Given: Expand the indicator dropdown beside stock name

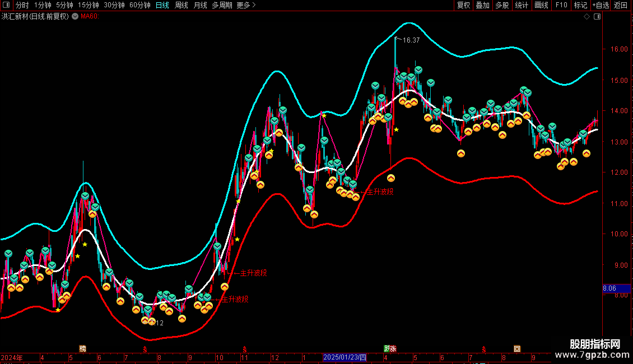Looking at the screenshot, I should coord(75,17).
